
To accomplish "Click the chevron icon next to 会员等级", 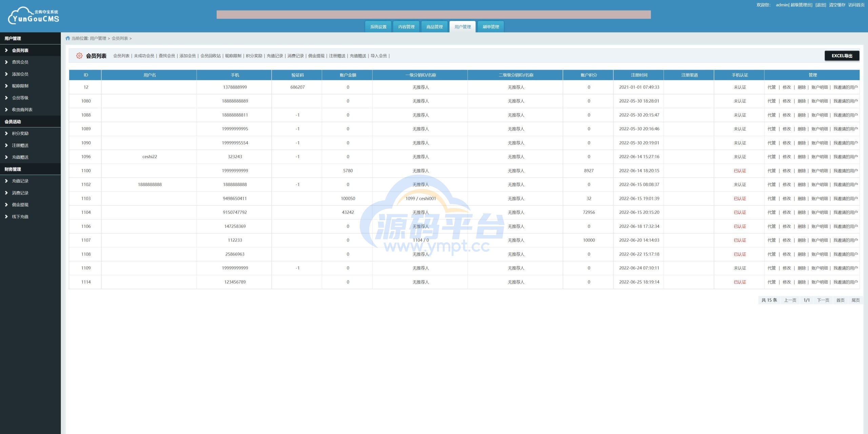I will tap(6, 98).
